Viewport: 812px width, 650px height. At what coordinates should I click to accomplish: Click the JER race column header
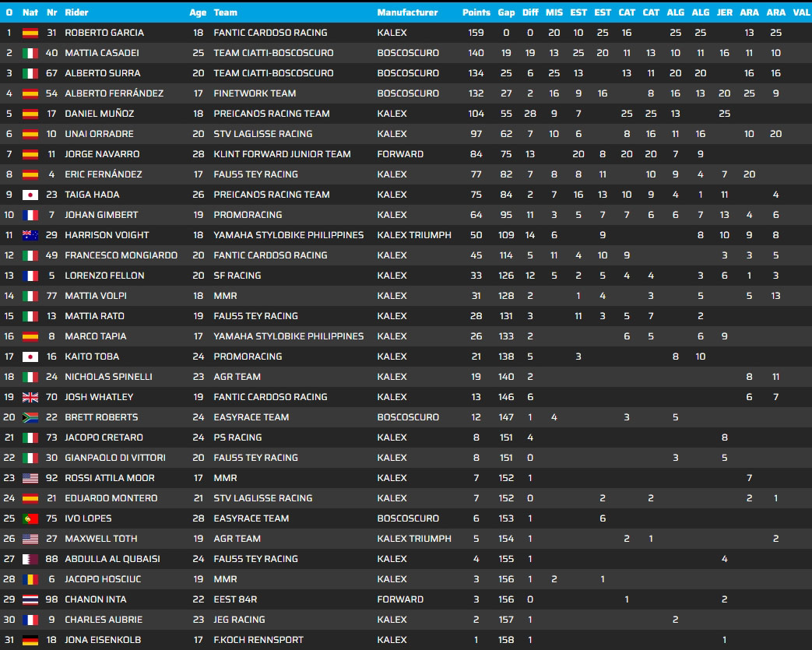click(x=724, y=12)
